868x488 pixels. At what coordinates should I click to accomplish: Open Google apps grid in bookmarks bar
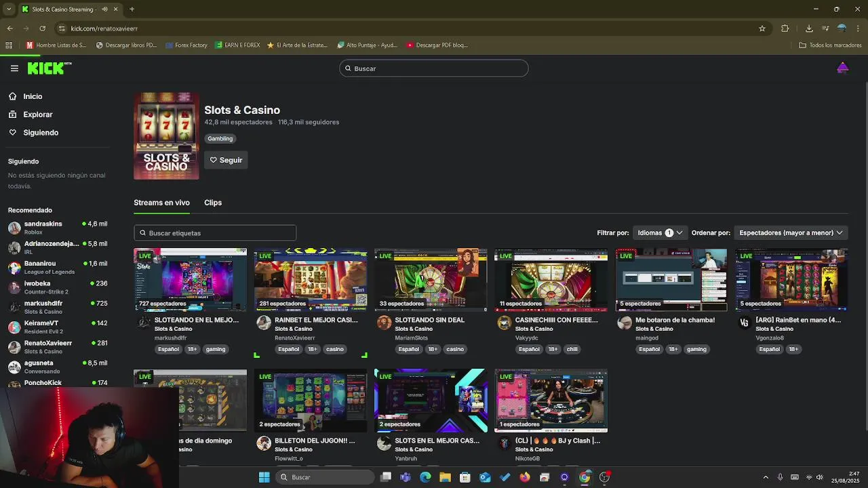[x=9, y=45]
